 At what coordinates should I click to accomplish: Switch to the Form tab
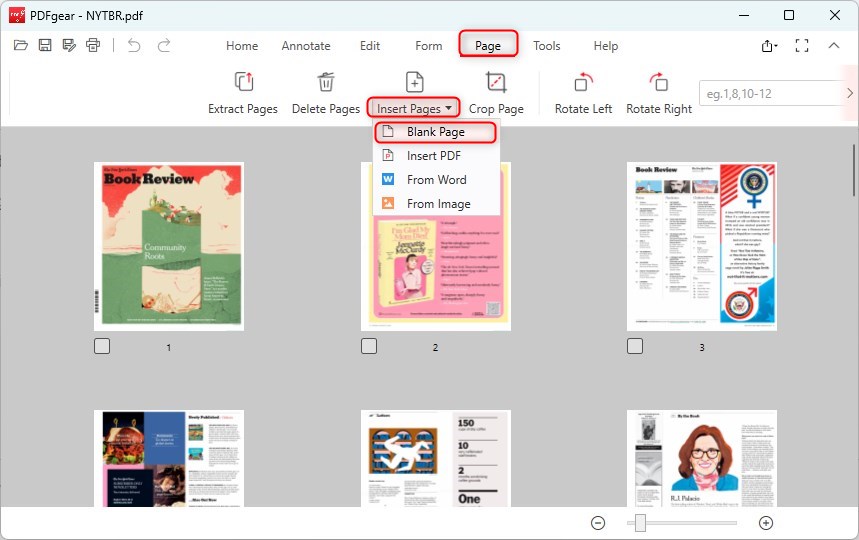[x=428, y=46]
